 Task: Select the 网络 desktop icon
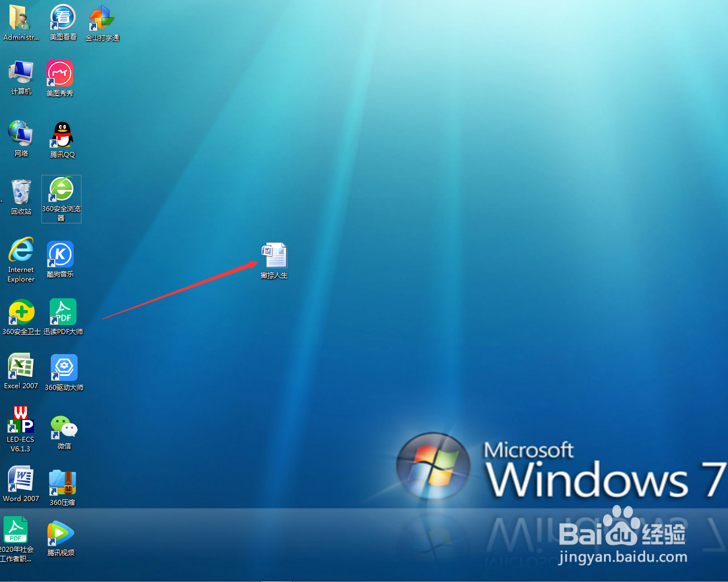21,133
